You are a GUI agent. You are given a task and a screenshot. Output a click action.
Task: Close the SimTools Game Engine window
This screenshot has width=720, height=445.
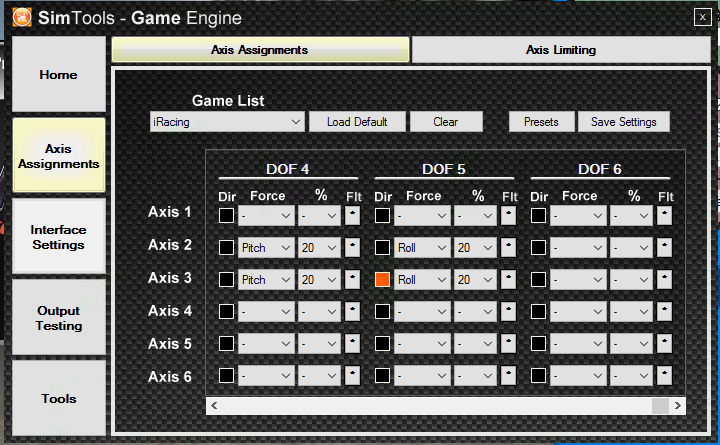[703, 17]
